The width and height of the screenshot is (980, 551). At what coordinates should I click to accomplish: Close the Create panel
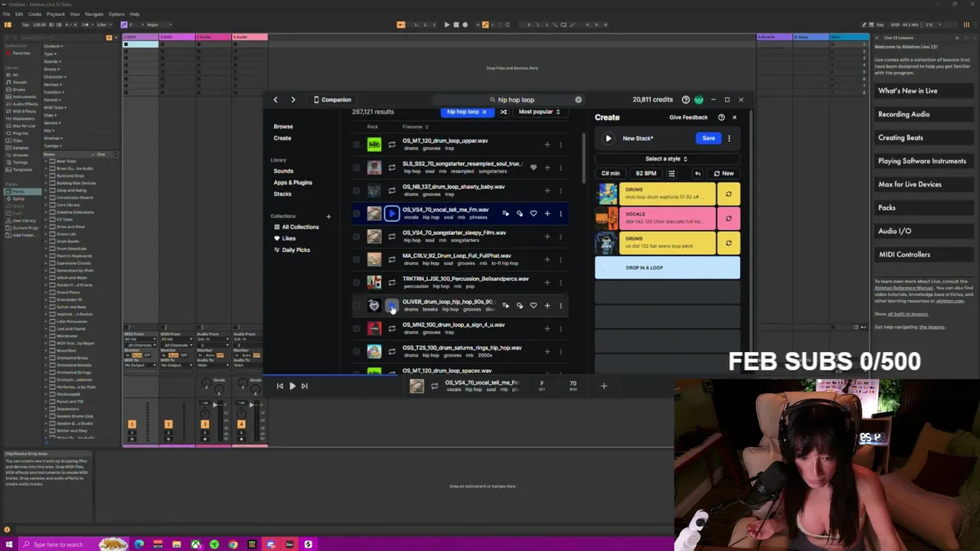(x=734, y=117)
